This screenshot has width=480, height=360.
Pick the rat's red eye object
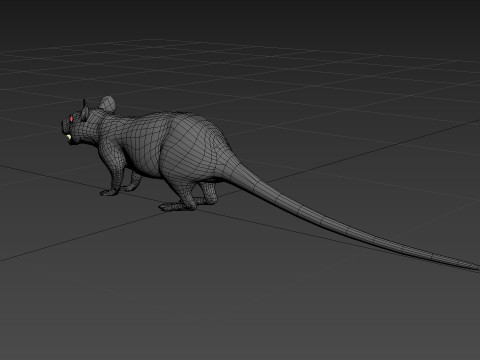(x=71, y=119)
